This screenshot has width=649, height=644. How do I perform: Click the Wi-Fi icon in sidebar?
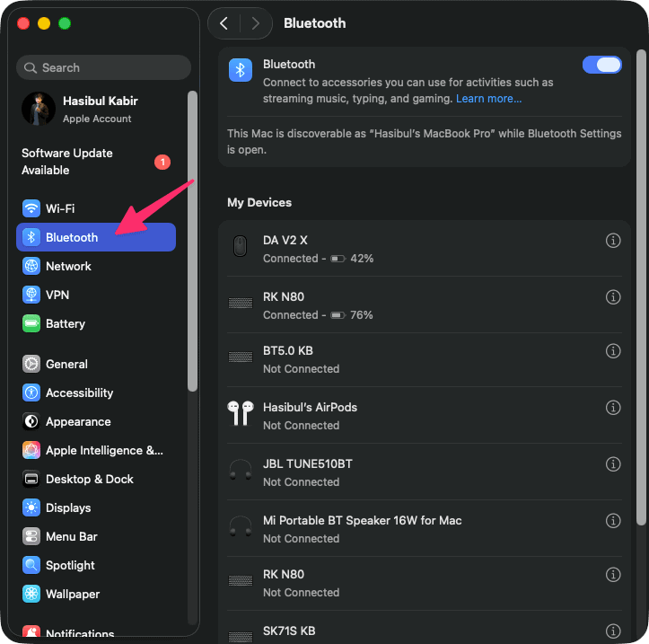click(x=31, y=208)
